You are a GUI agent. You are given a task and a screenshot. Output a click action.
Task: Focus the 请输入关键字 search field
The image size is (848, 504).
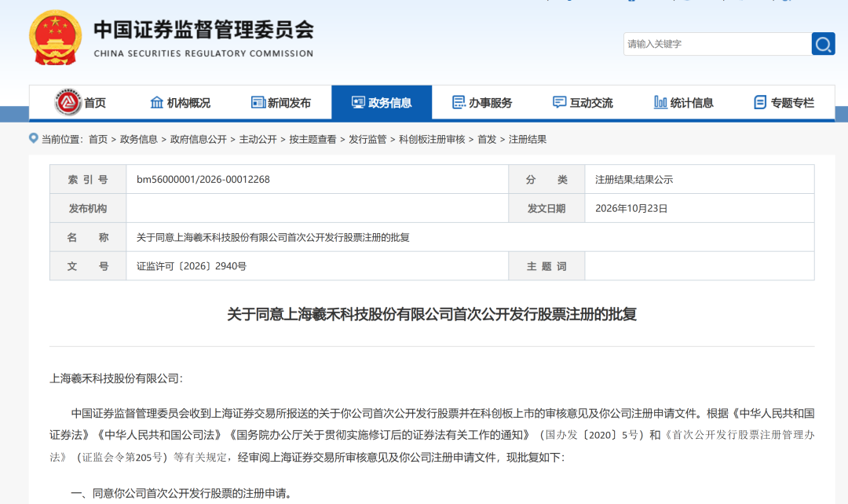pos(717,44)
